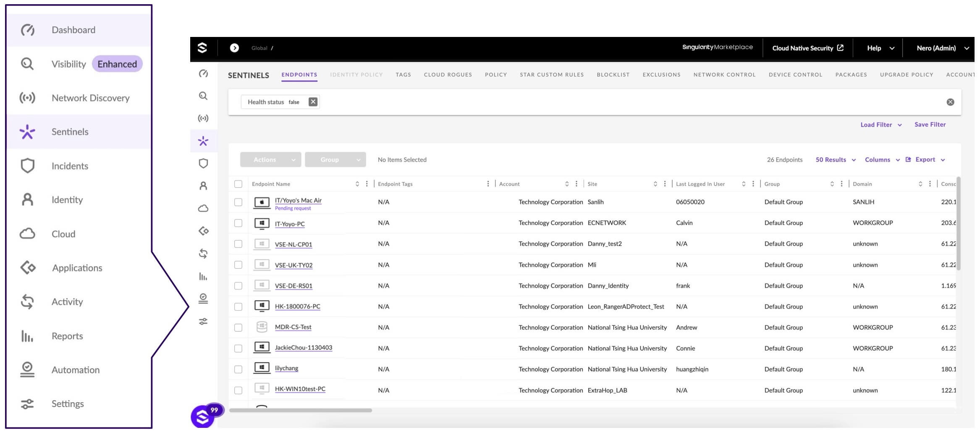Open Sentinels in the expanded sidebar
Screen dimensions: 980x435
pyautogui.click(x=79, y=132)
